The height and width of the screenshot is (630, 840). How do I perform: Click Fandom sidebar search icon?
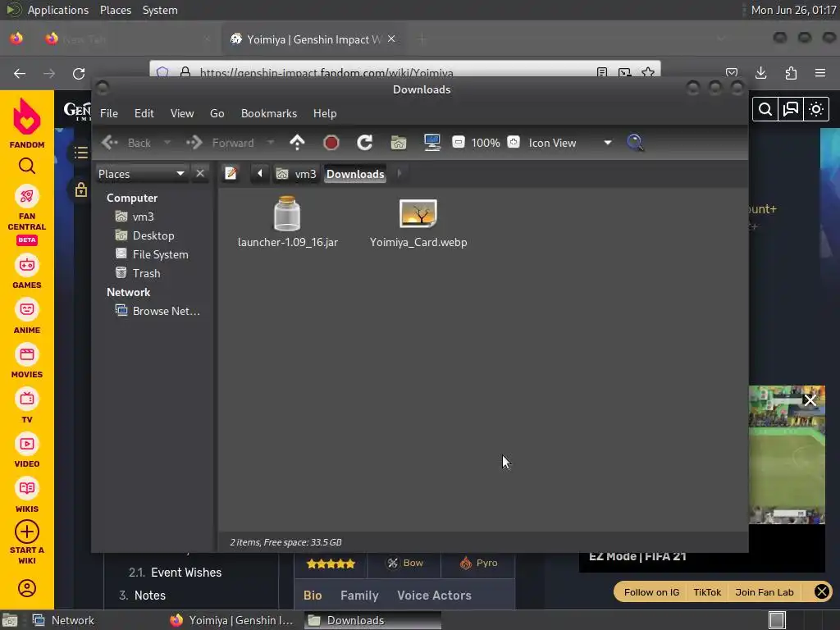click(x=27, y=166)
